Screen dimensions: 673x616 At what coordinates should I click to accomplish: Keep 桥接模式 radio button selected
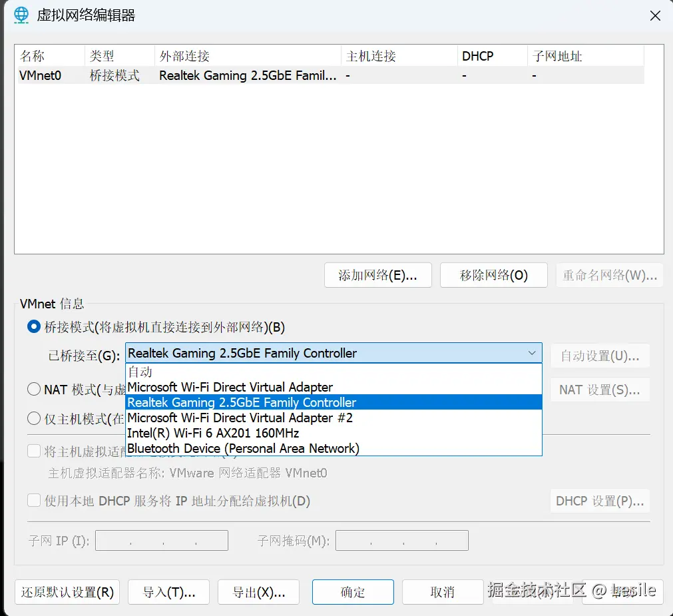34,326
